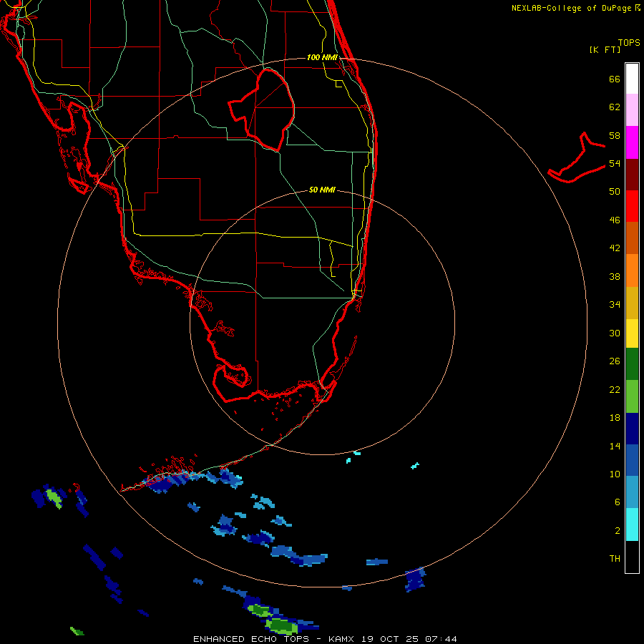The image size is (644, 644).
Task: Click the white 66 kft color swatch
Action: [x=632, y=79]
